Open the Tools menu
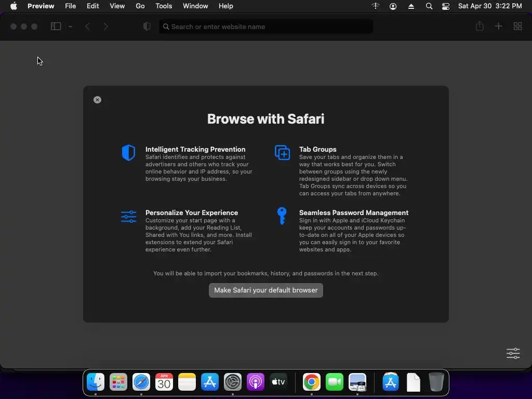The height and width of the screenshot is (399, 532). (x=164, y=6)
